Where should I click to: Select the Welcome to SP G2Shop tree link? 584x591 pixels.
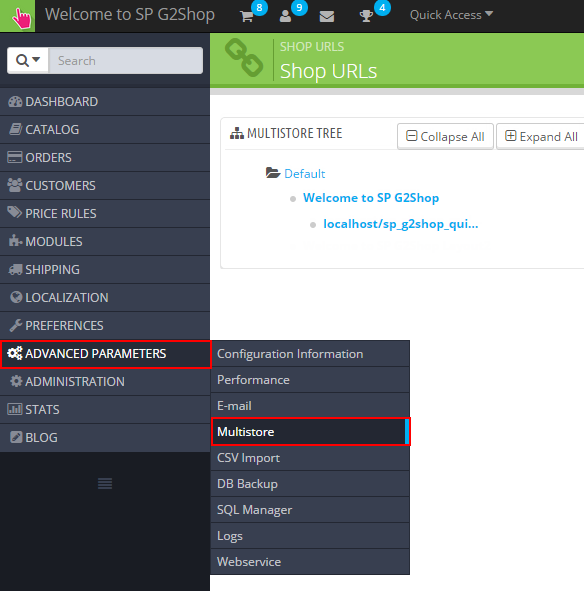tap(371, 198)
